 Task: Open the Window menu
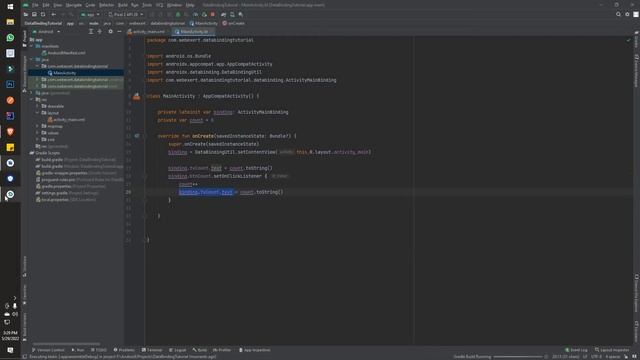(174, 5)
